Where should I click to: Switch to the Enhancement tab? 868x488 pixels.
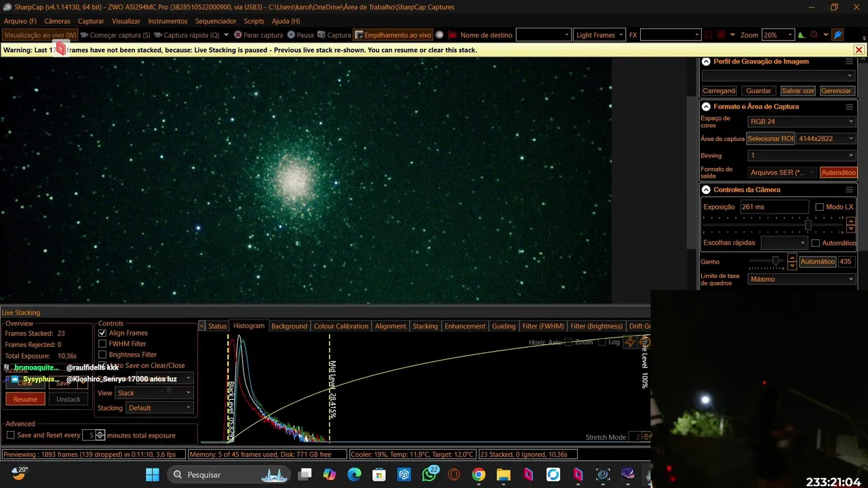tap(465, 327)
